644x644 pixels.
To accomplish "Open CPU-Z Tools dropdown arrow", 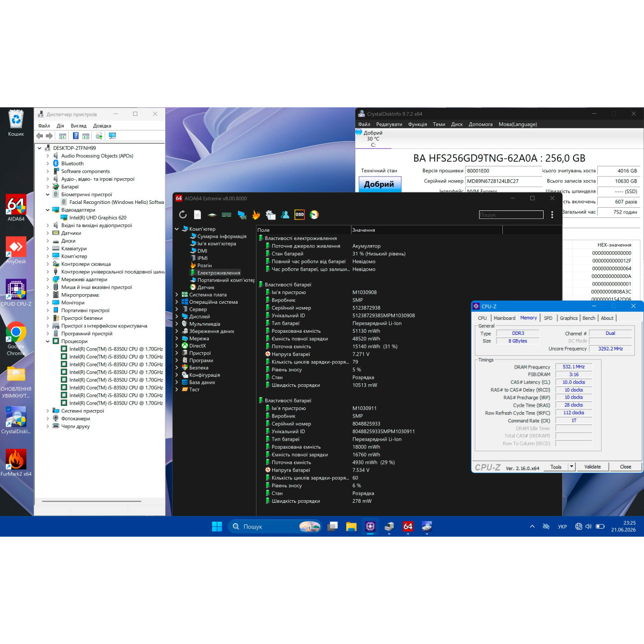I will tap(572, 466).
